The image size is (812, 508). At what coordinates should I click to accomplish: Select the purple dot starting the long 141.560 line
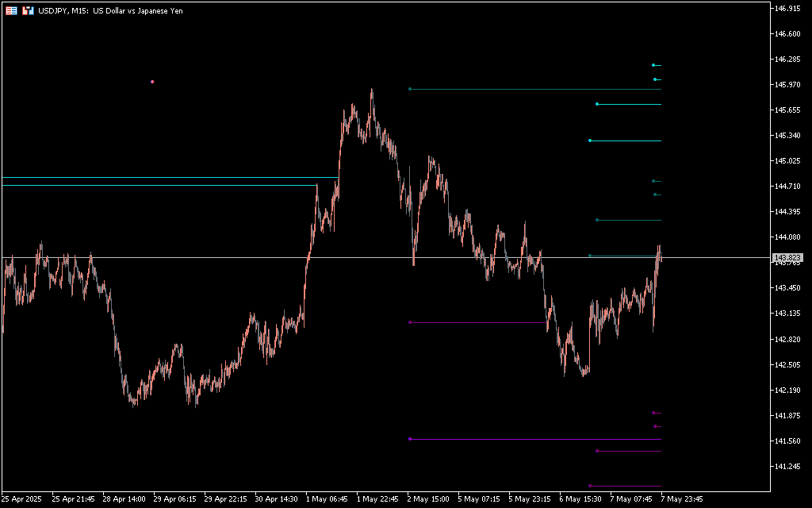409,439
